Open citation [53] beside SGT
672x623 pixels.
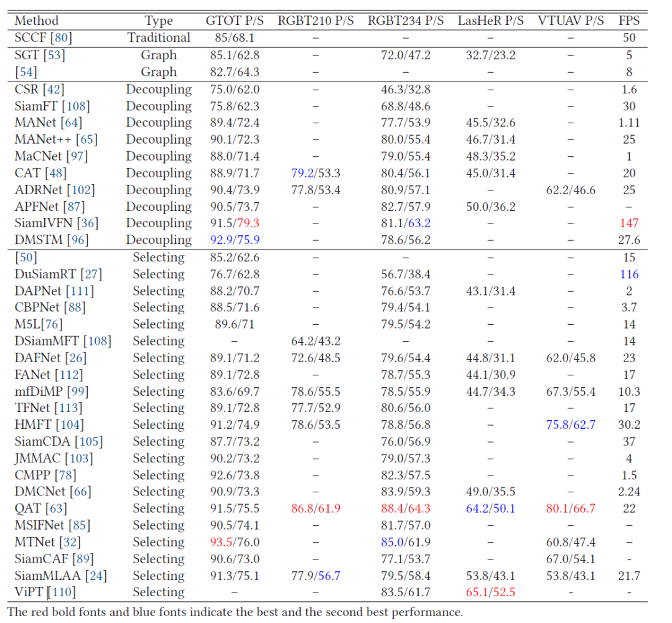[54, 55]
